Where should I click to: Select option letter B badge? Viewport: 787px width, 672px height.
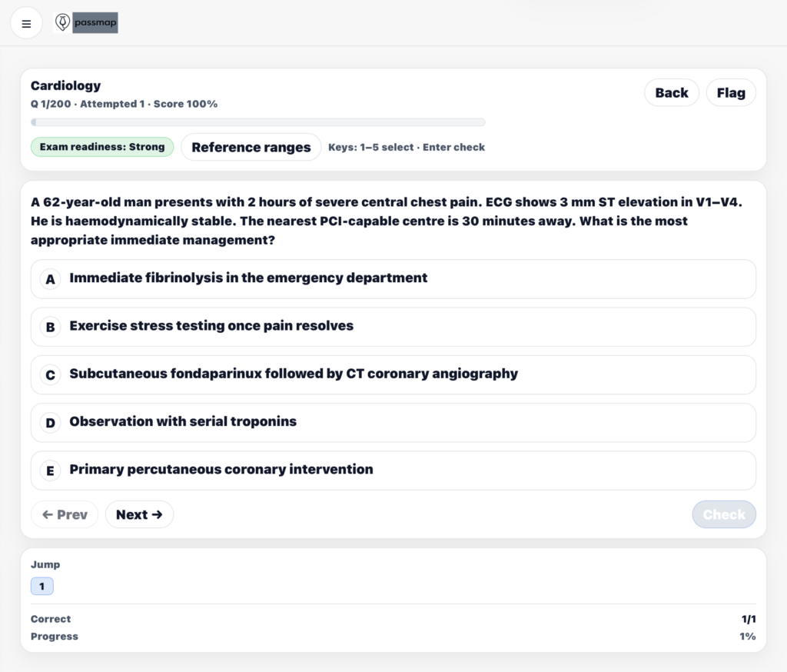(50, 327)
